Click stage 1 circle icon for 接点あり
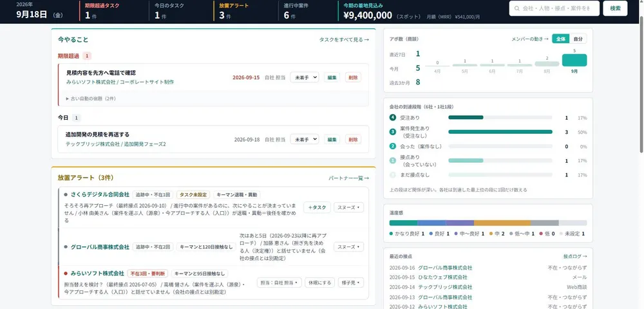Image resolution: width=644 pixels, height=309 pixels. [x=393, y=161]
